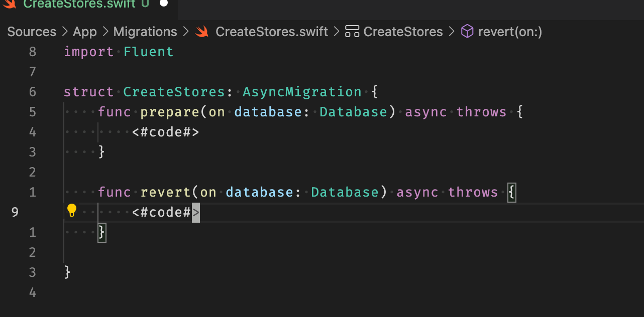The height and width of the screenshot is (317, 644).
Task: Click the AsyncMigration protocol name
Action: click(302, 92)
